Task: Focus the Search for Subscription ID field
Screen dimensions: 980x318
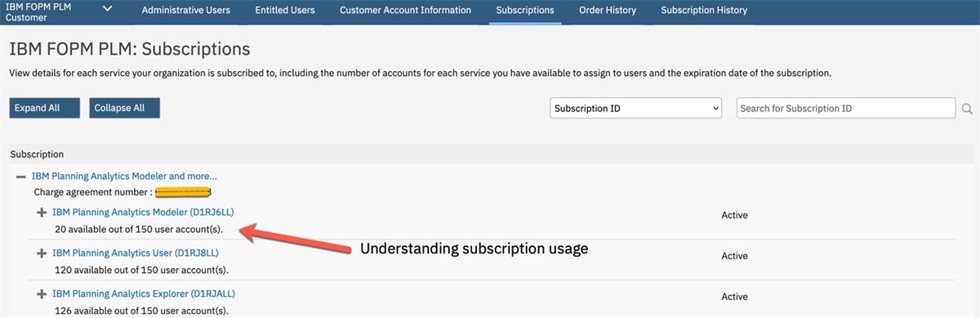Action: click(x=846, y=109)
